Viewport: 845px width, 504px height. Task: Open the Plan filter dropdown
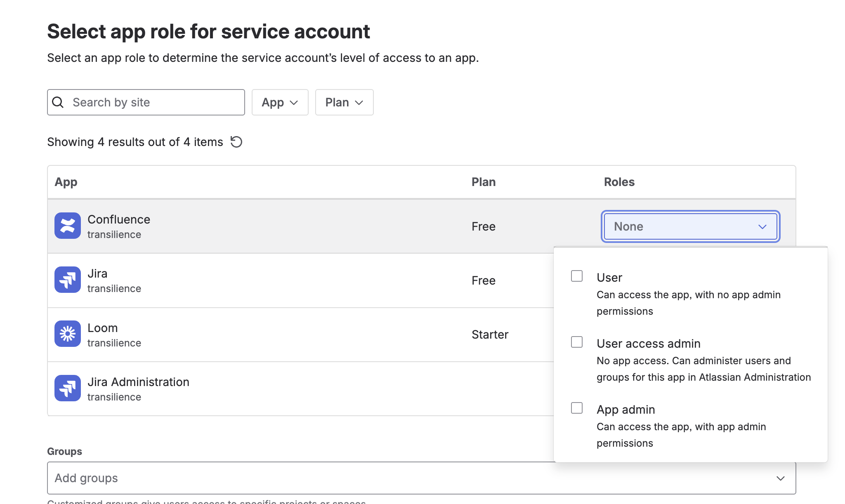344,102
